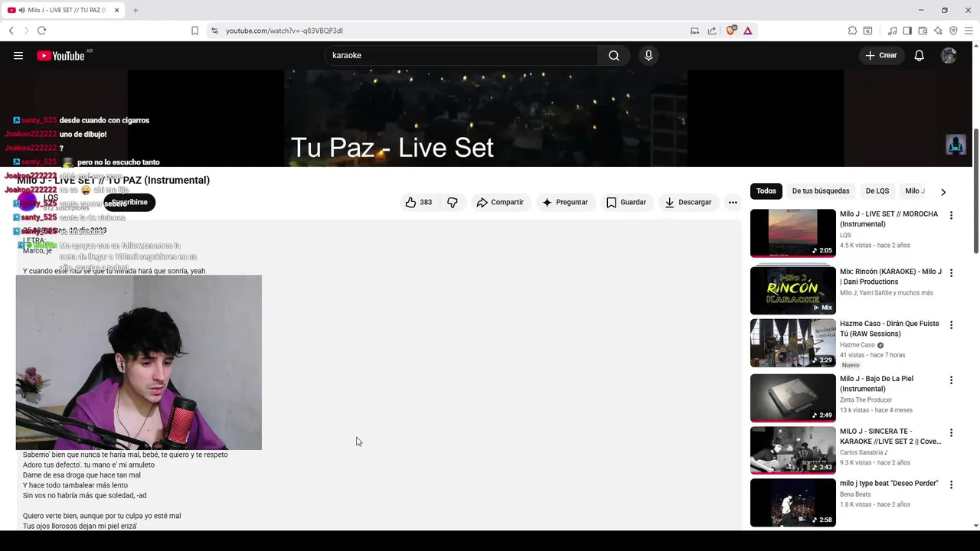Open Brave playlist music note icon
Image resolution: width=980 pixels, height=551 pixels.
click(x=892, y=31)
